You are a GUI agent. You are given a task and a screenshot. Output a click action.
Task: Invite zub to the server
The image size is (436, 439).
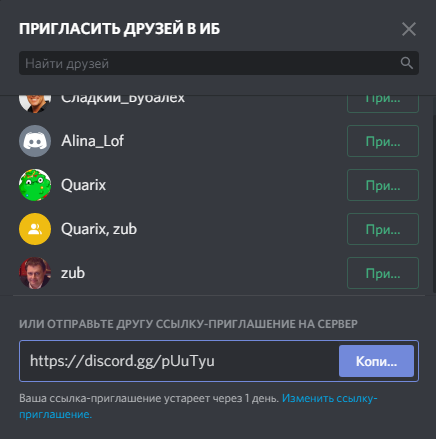(x=383, y=273)
